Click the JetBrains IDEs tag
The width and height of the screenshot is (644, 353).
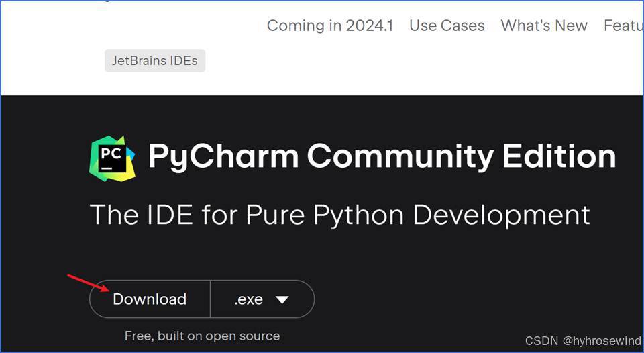[155, 61]
